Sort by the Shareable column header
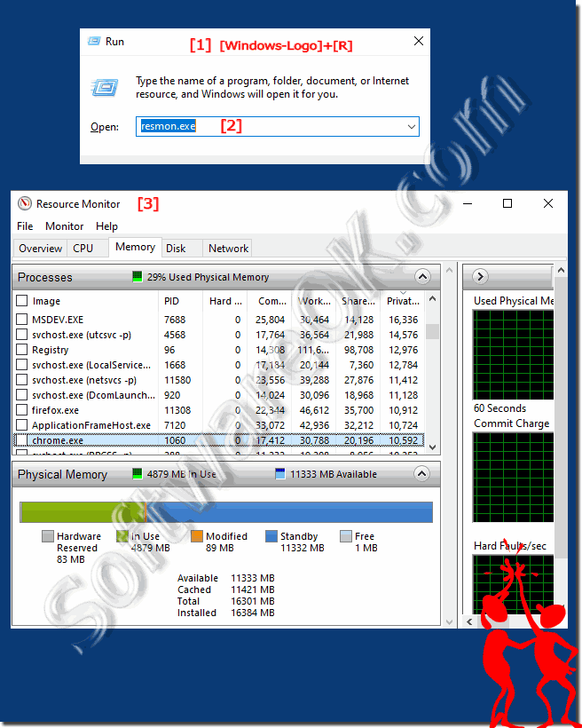The image size is (582, 728). [x=358, y=301]
